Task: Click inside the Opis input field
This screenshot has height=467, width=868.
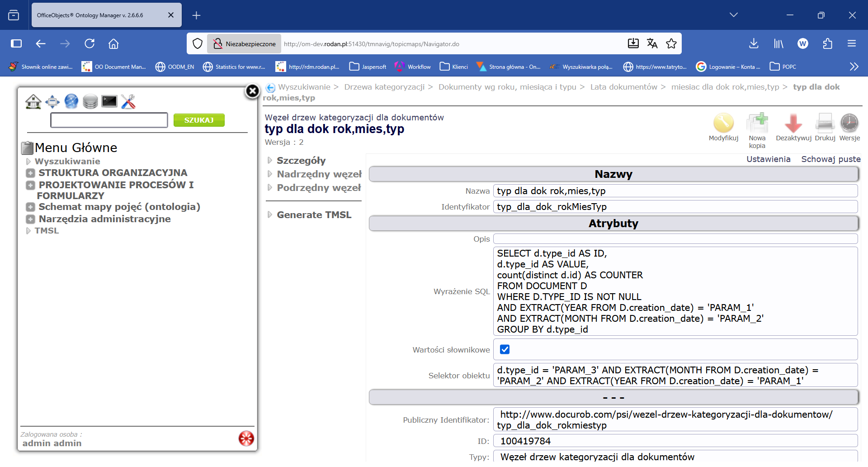Action: pyautogui.click(x=633, y=238)
